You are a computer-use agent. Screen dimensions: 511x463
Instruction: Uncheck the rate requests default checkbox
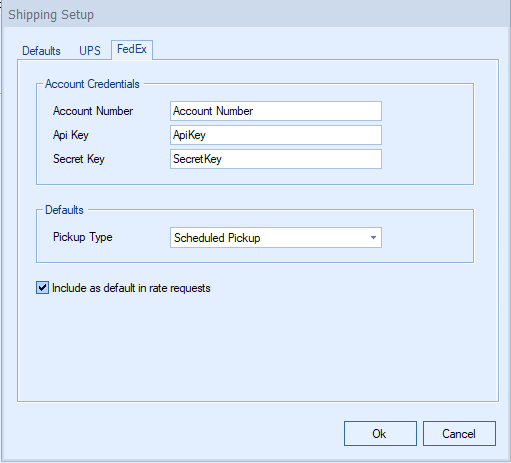42,288
